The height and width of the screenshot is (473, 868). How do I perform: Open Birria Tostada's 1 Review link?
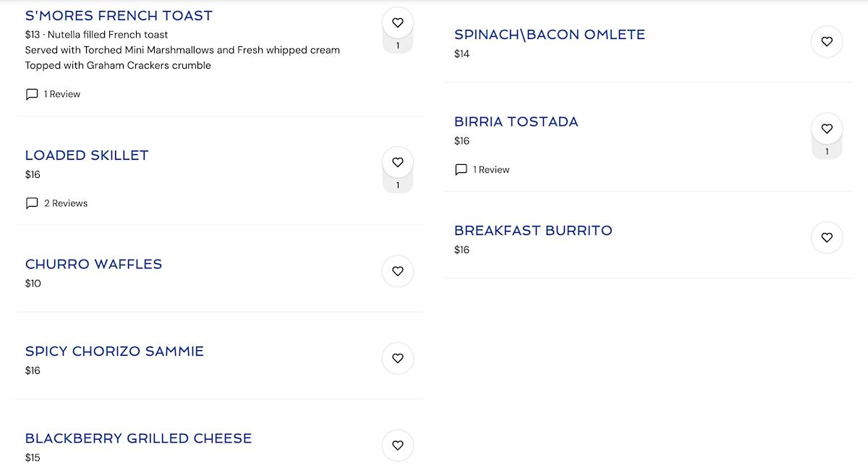491,170
